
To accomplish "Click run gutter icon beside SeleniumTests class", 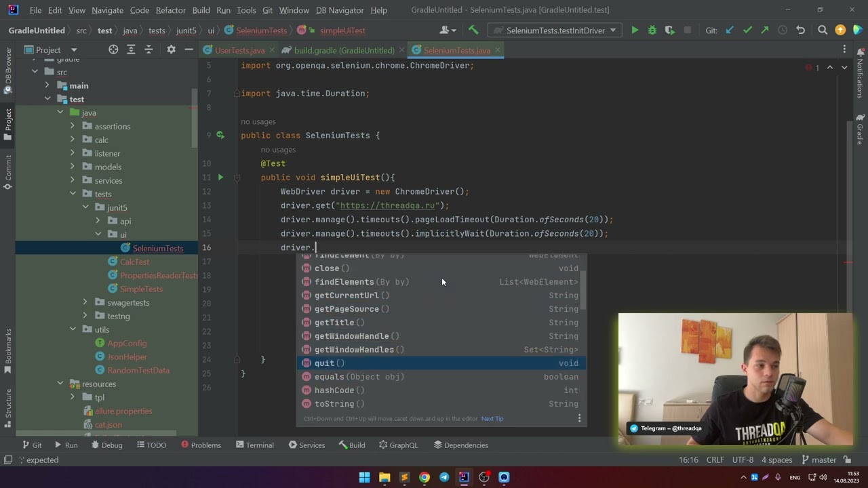I will tap(220, 136).
